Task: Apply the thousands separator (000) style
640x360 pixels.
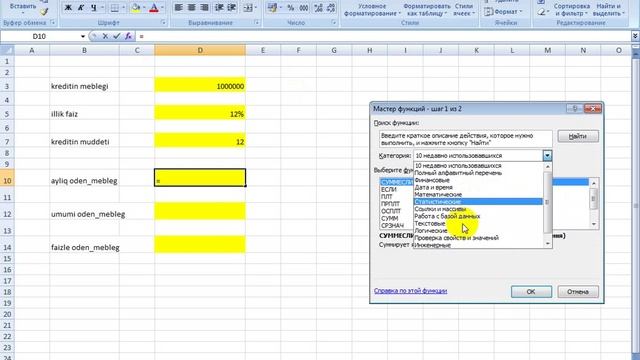Action: 304,8
